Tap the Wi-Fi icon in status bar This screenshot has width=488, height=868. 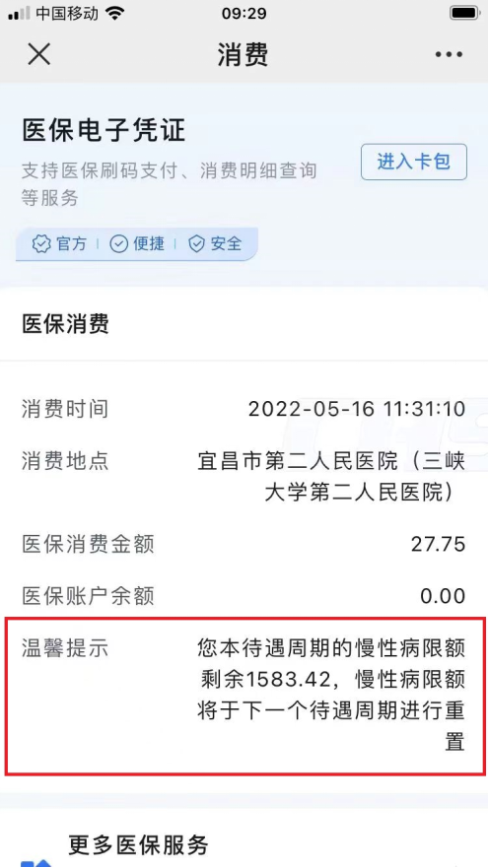pos(114,13)
